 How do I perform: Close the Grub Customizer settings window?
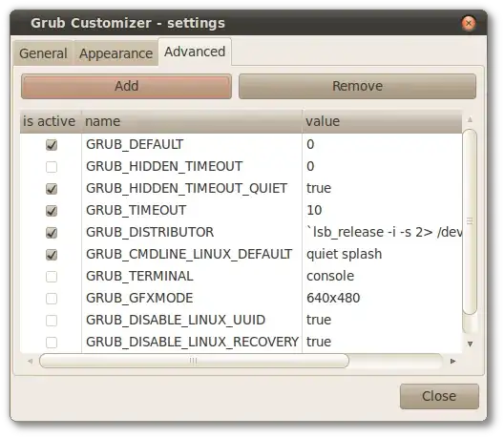pos(469,23)
